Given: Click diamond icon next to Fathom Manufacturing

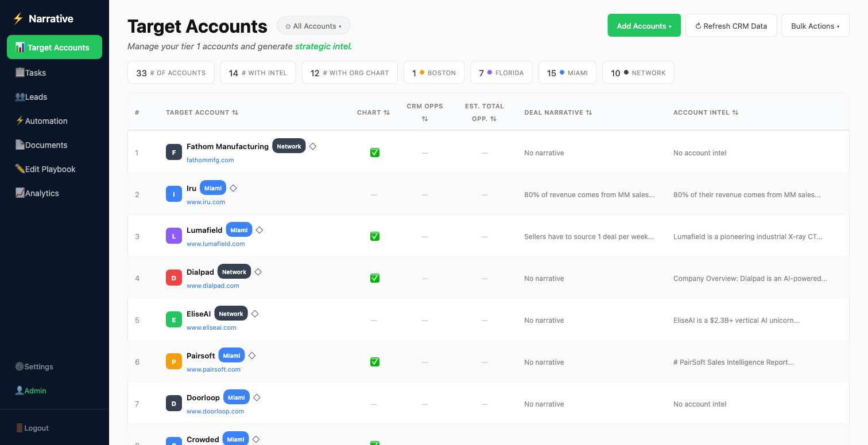Looking at the screenshot, I should click(313, 146).
